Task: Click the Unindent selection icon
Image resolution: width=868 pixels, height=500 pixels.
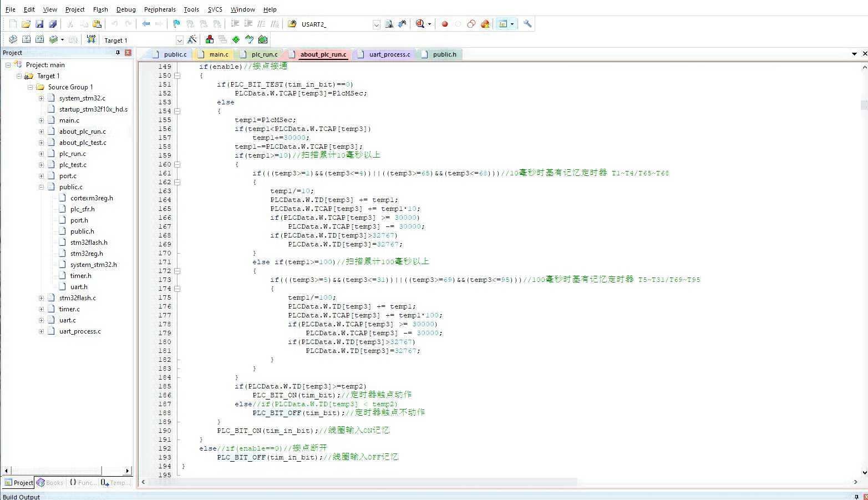Action: tap(248, 24)
